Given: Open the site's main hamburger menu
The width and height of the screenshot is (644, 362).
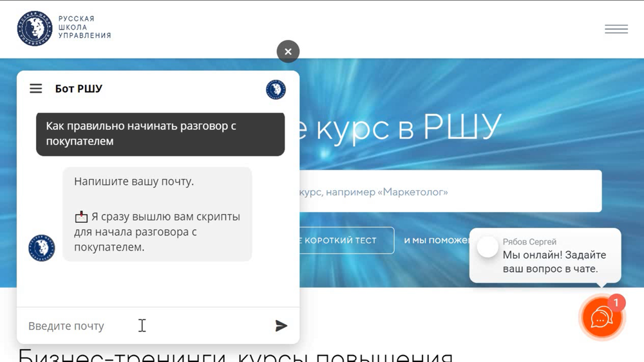Looking at the screenshot, I should click(616, 29).
